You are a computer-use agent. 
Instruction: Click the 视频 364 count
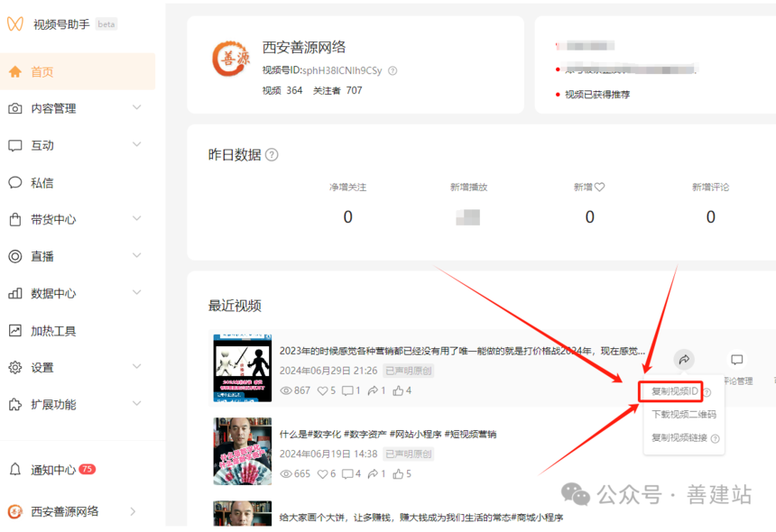pos(282,90)
